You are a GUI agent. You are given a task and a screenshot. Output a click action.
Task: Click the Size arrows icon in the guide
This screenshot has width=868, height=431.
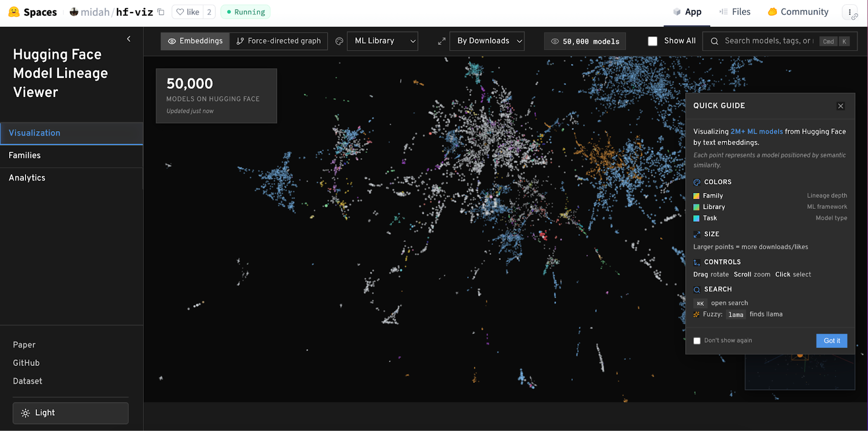(x=697, y=234)
